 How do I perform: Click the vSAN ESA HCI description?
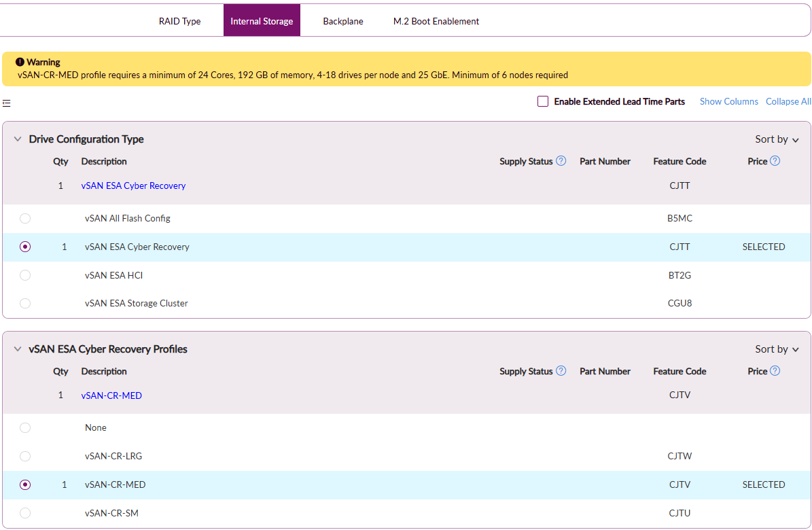pos(113,275)
